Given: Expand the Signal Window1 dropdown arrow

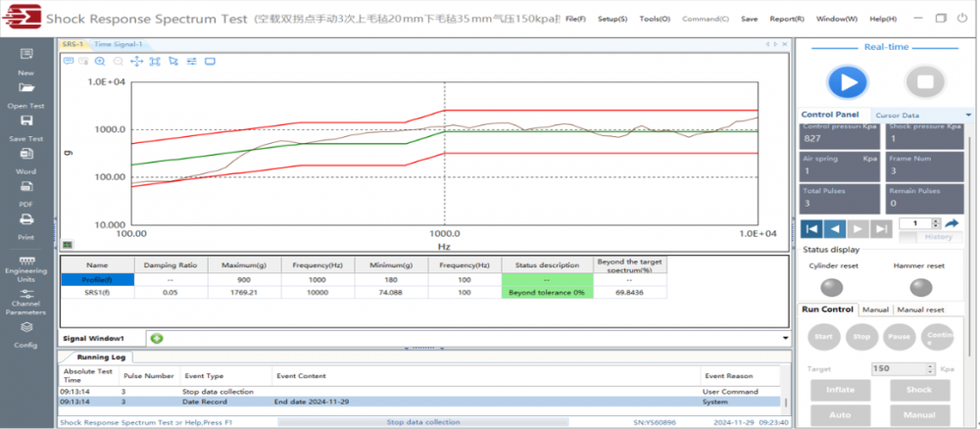Looking at the screenshot, I should (786, 338).
